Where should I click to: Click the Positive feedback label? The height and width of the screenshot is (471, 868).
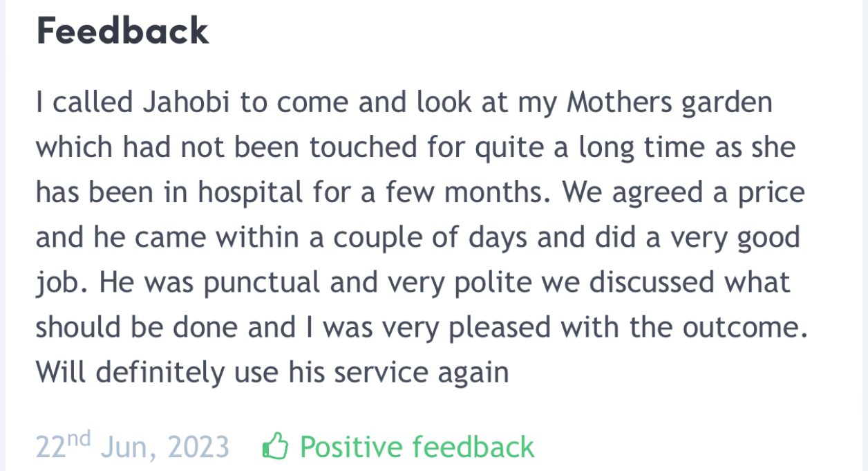click(417, 446)
